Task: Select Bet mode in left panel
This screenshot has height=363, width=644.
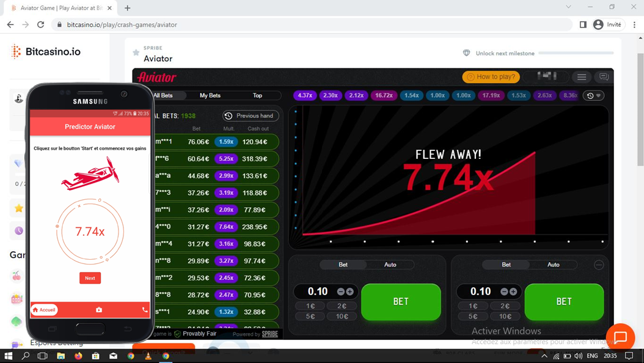Action: click(343, 265)
